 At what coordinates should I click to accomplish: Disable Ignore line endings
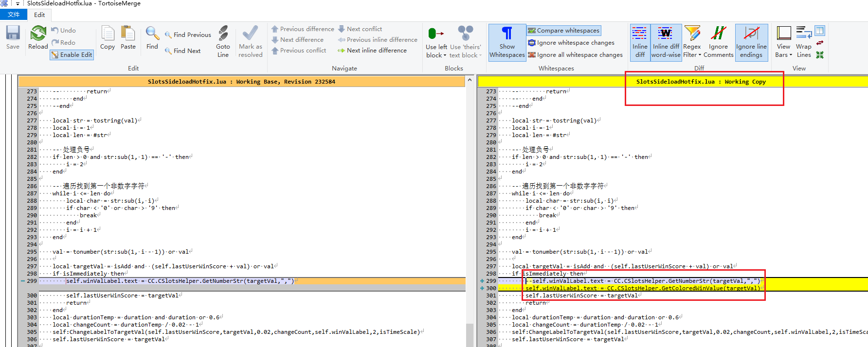pos(751,43)
